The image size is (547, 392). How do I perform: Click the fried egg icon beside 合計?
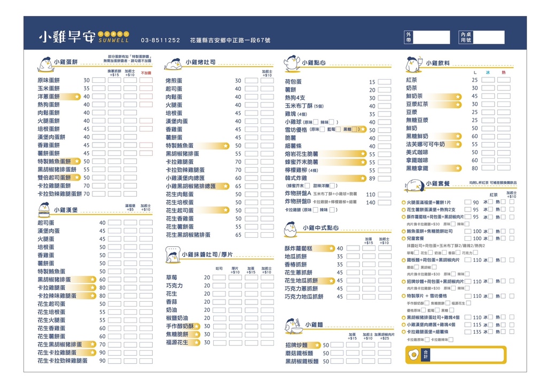pyautogui.click(x=414, y=355)
